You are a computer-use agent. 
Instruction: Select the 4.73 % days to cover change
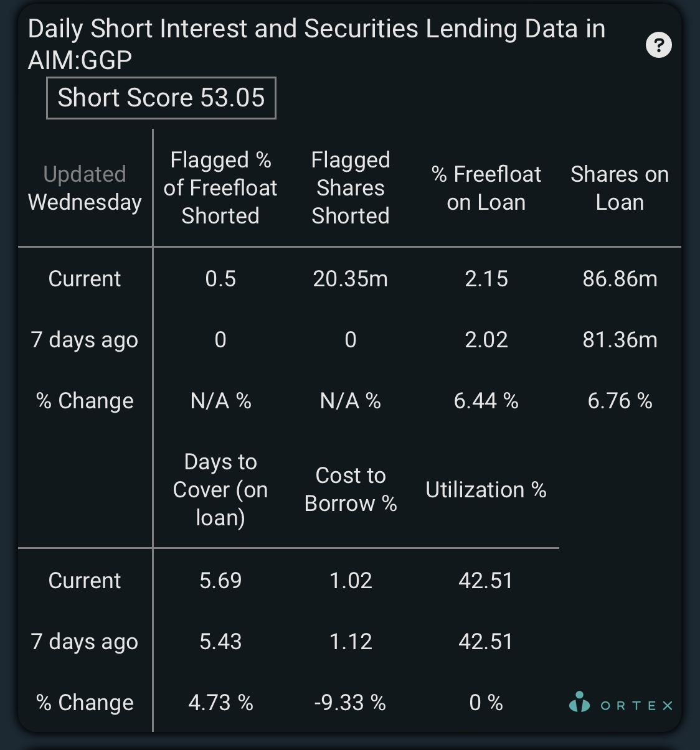220,703
